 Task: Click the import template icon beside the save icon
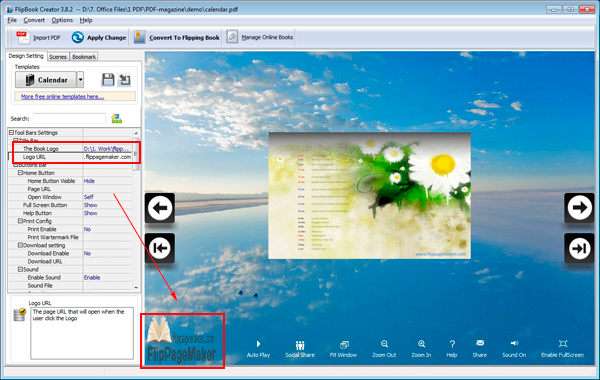(x=125, y=80)
